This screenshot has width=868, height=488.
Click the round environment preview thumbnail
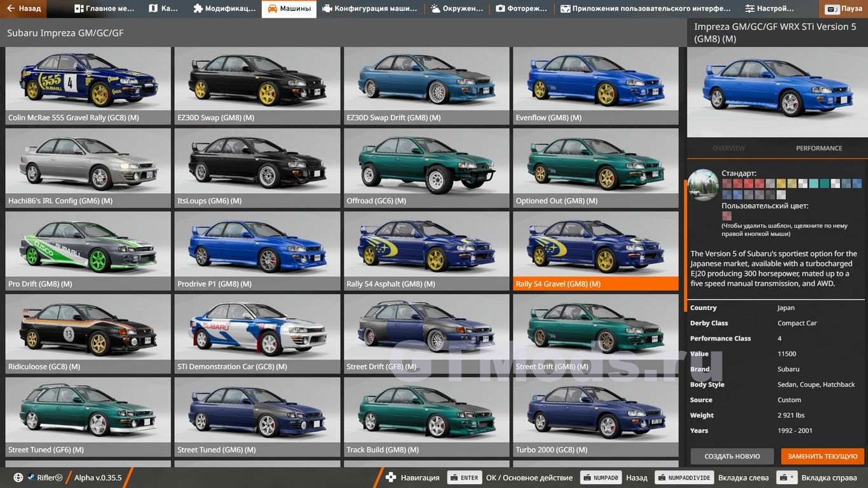click(703, 185)
